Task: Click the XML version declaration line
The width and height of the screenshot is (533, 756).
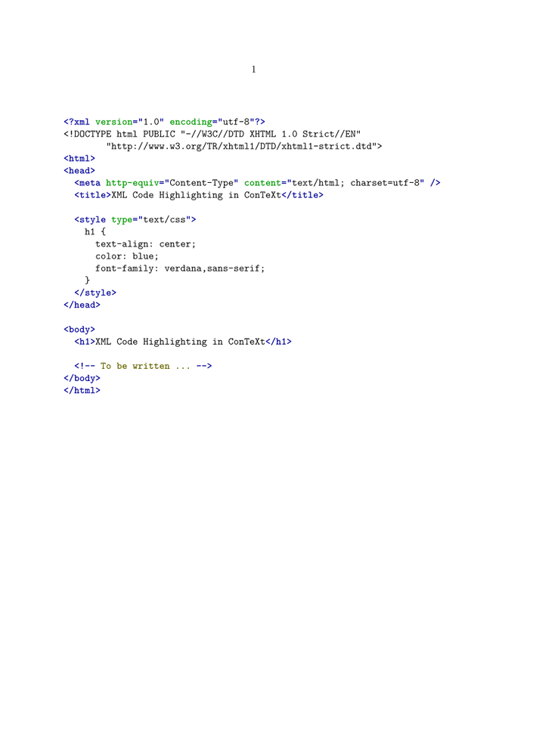Action: click(x=164, y=122)
